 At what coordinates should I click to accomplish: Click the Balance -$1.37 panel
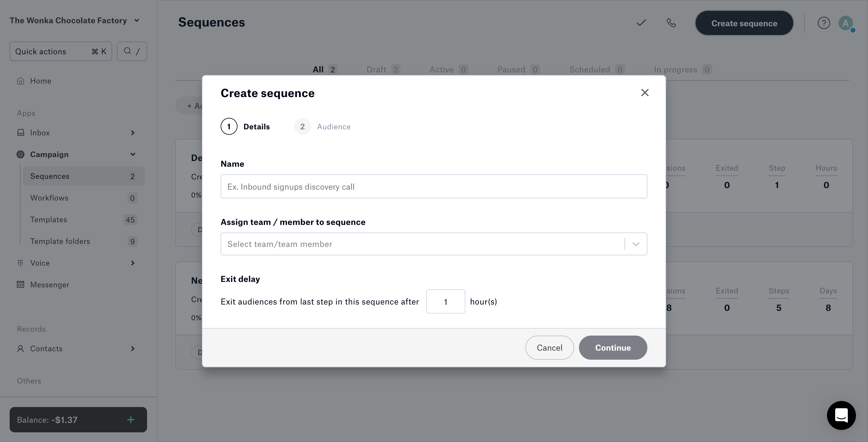(x=78, y=419)
